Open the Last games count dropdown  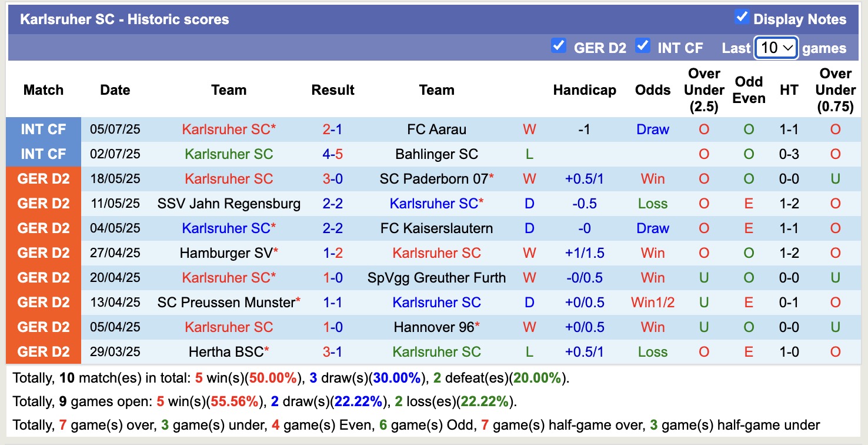click(776, 48)
